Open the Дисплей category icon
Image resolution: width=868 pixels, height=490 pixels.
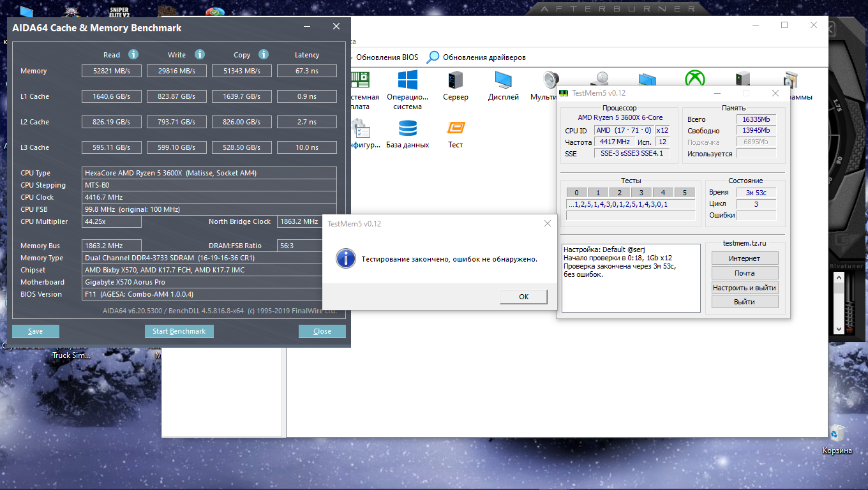click(503, 85)
